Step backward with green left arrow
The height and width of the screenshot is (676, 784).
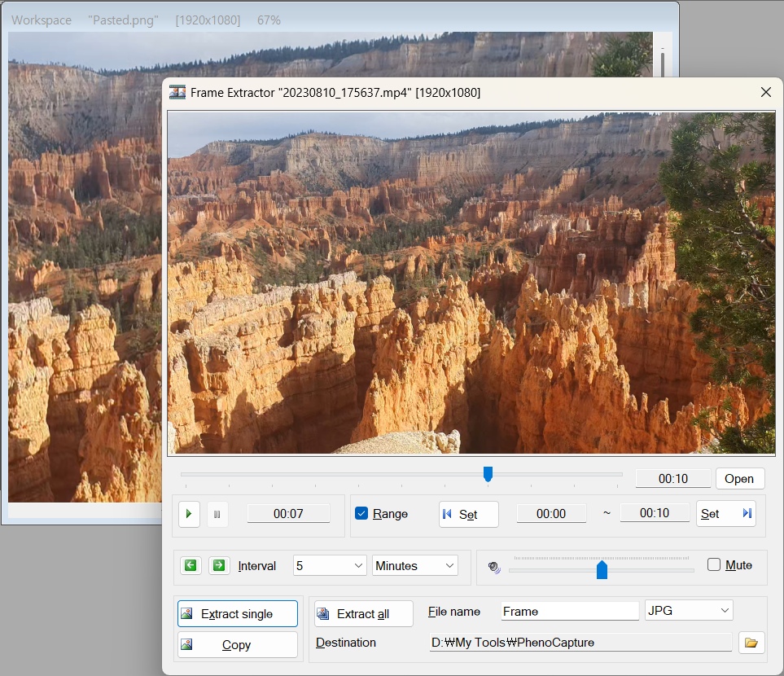tap(191, 565)
